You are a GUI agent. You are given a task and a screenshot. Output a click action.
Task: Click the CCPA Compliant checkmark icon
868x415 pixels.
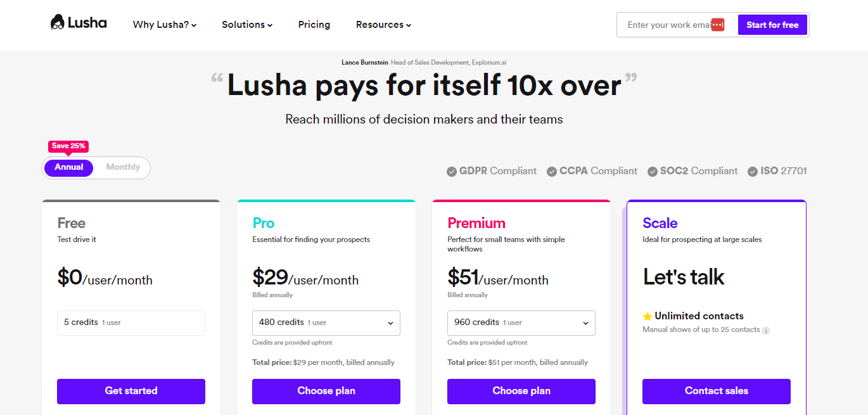pyautogui.click(x=551, y=171)
